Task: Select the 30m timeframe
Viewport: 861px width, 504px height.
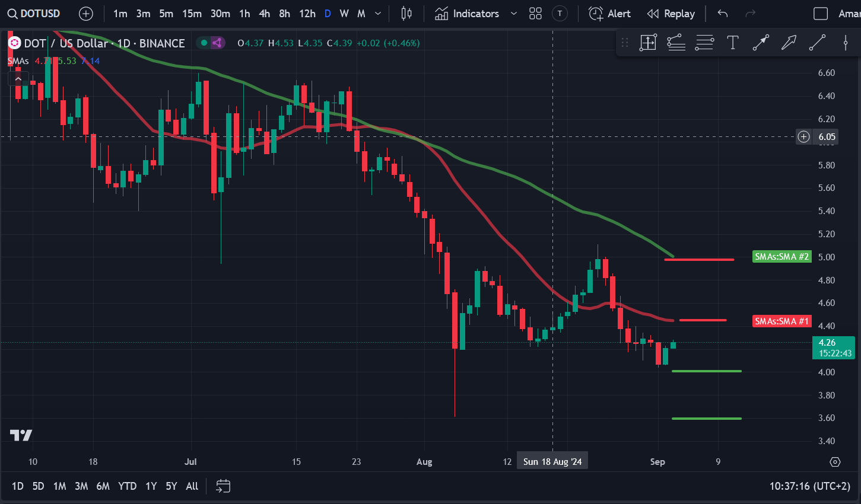Action: click(x=220, y=14)
